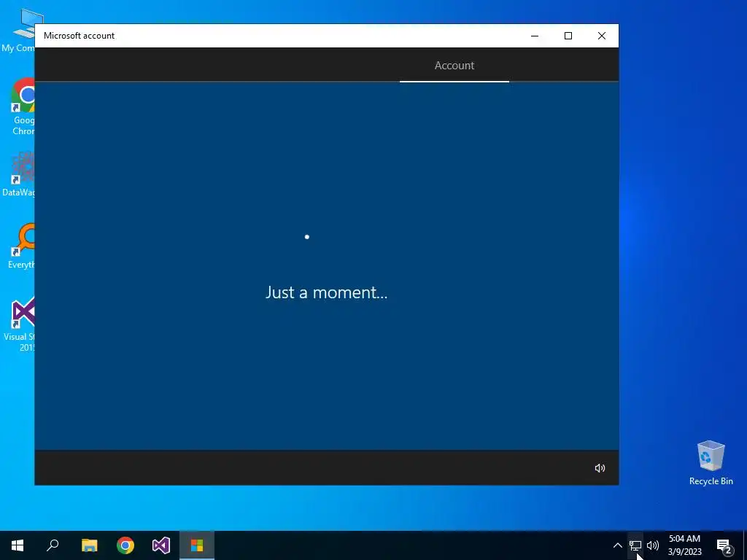Screen dimensions: 747x560
Task: Select Recycle Bin desktop icon
Action: pyautogui.click(x=711, y=463)
